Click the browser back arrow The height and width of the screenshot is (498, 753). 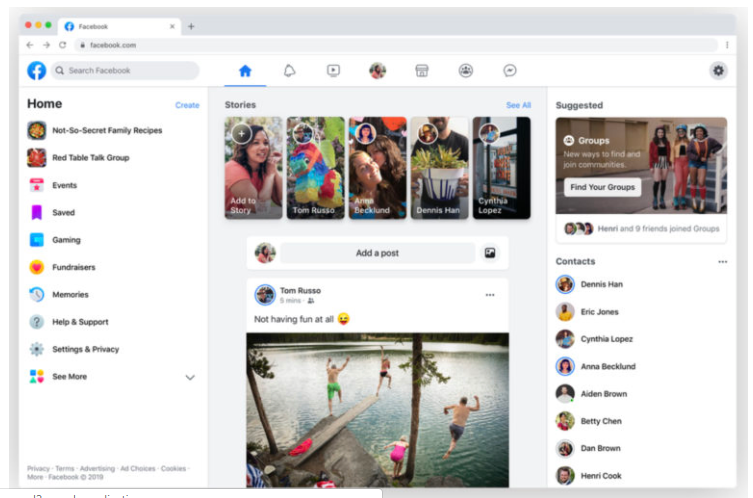pyautogui.click(x=30, y=45)
